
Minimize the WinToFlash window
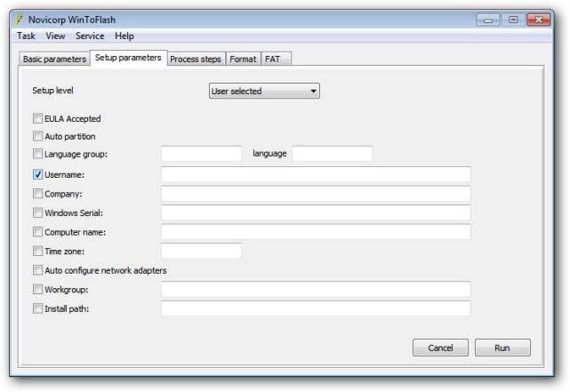tap(488, 20)
